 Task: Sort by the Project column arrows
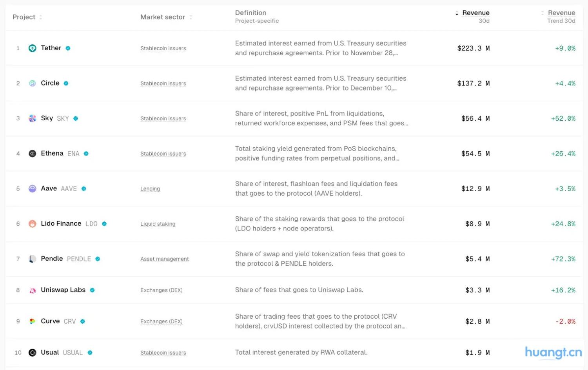click(x=41, y=17)
